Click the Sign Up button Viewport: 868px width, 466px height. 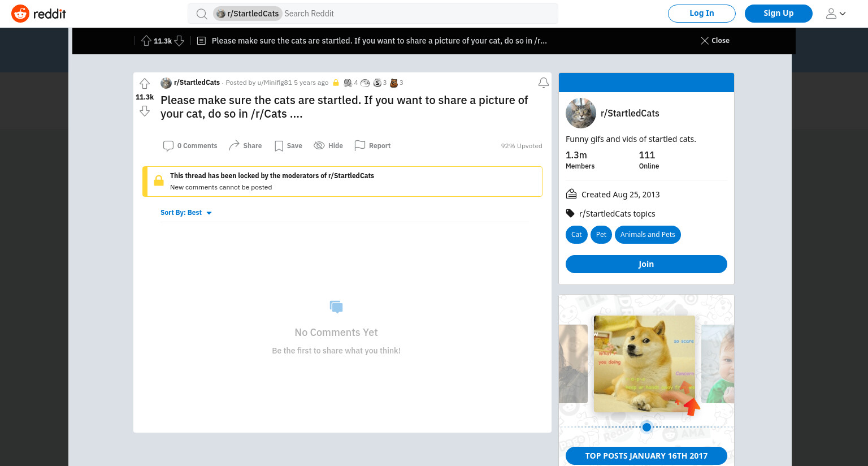(x=779, y=14)
